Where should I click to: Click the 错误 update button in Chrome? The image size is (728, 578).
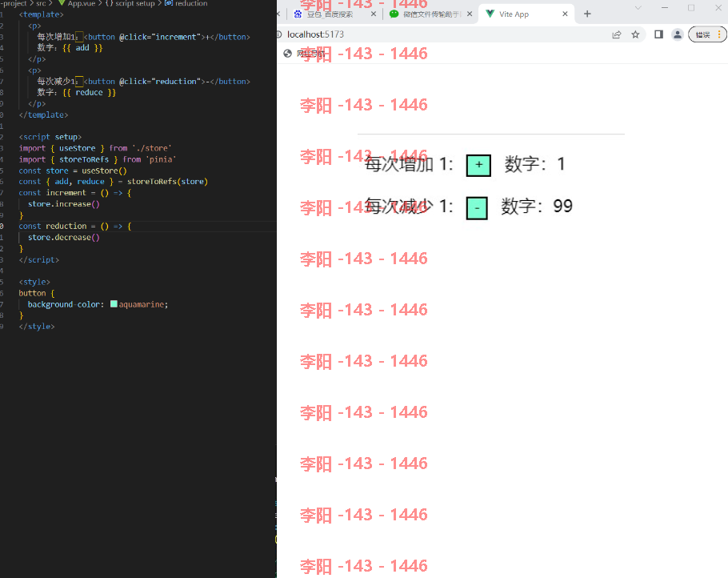706,34
